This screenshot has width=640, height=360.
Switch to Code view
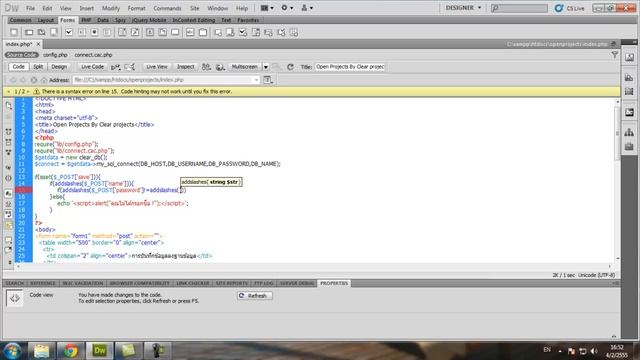[18, 67]
